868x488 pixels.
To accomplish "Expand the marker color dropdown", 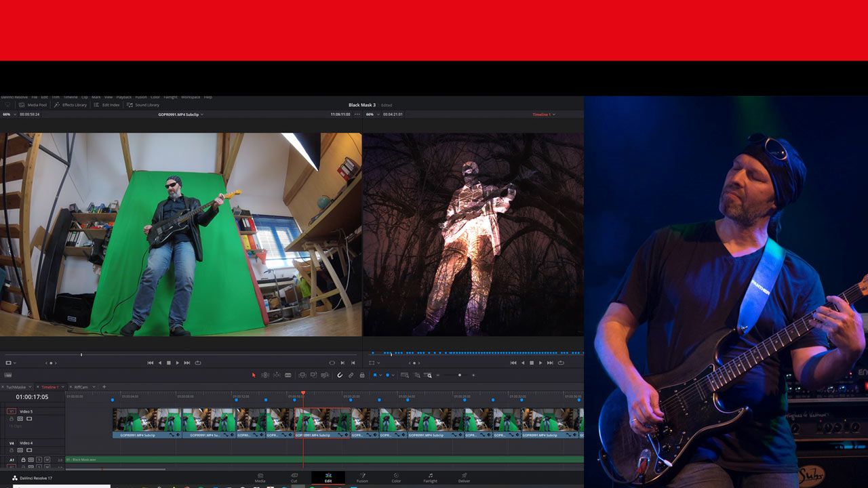I will point(392,375).
